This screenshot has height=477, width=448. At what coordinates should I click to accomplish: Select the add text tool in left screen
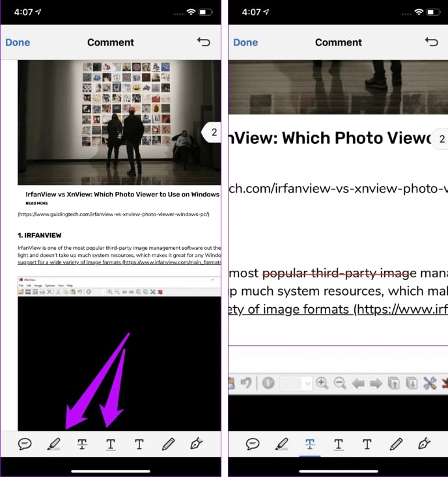pos(139,444)
